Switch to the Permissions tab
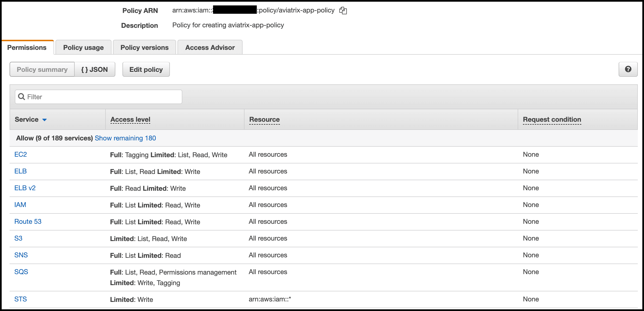Screen dimensions: 644x311 [x=27, y=48]
